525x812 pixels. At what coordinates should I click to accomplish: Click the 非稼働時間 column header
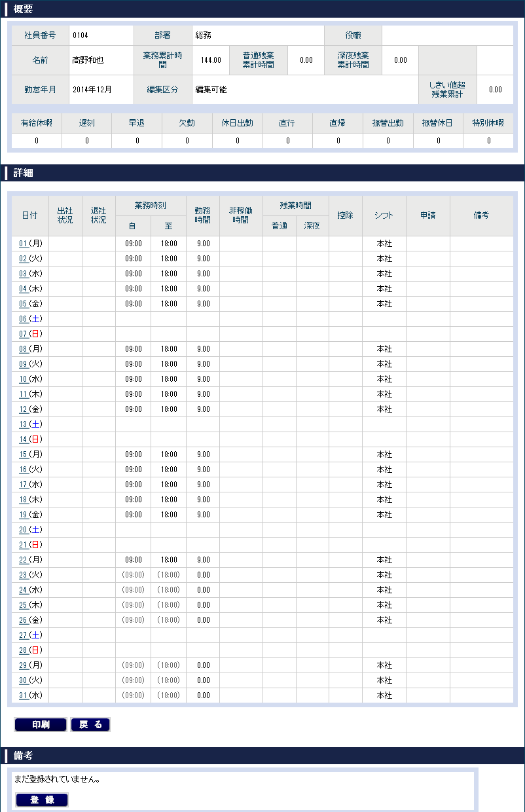coord(241,215)
